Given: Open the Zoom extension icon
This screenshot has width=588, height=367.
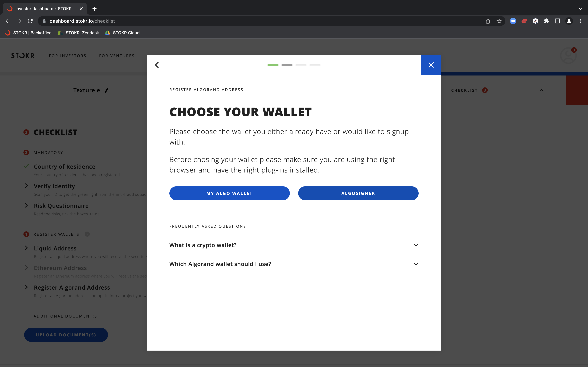Looking at the screenshot, I should coord(513,21).
